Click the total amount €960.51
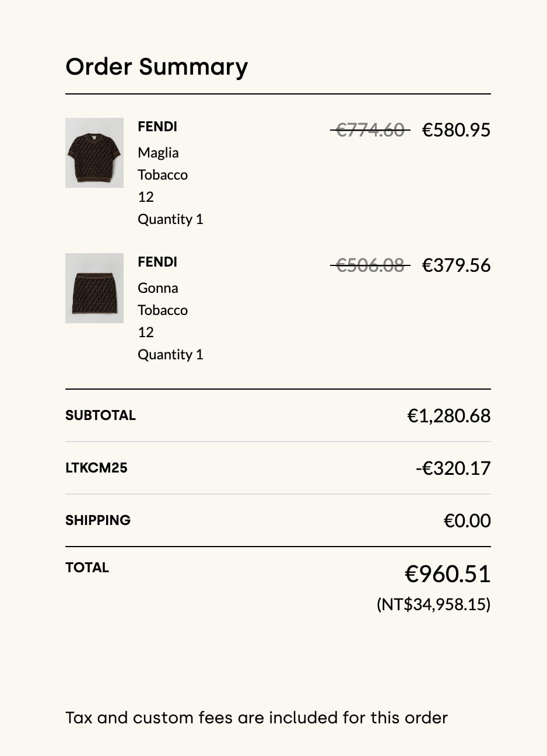 (448, 574)
